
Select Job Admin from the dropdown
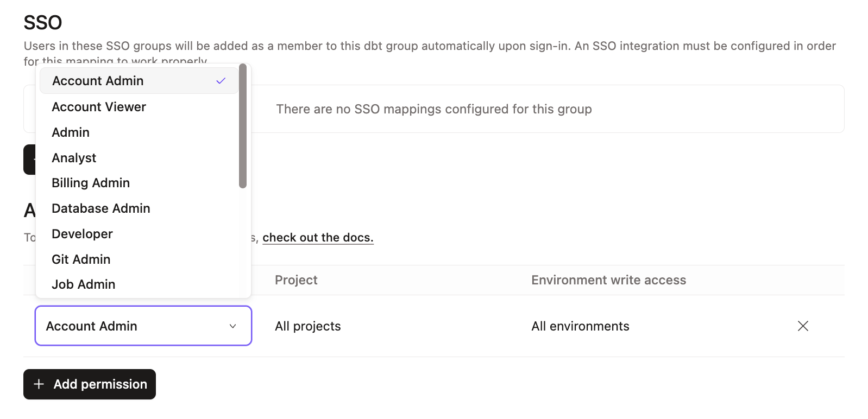pyautogui.click(x=83, y=284)
